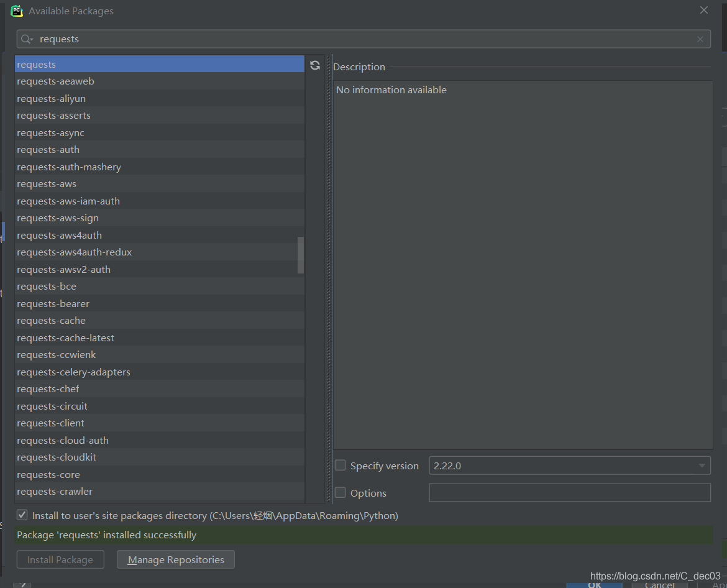
Task: Select requests-cloudkit package
Action: pyautogui.click(x=160, y=457)
